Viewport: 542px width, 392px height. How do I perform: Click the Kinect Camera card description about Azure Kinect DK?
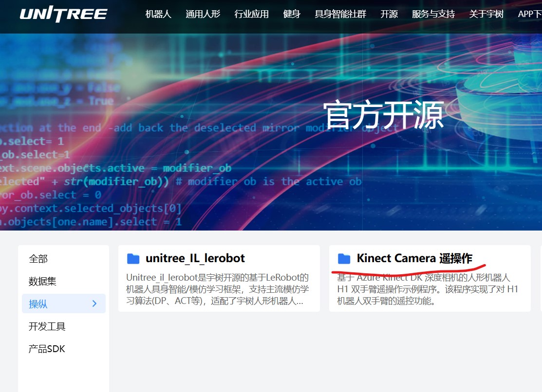pyautogui.click(x=428, y=289)
